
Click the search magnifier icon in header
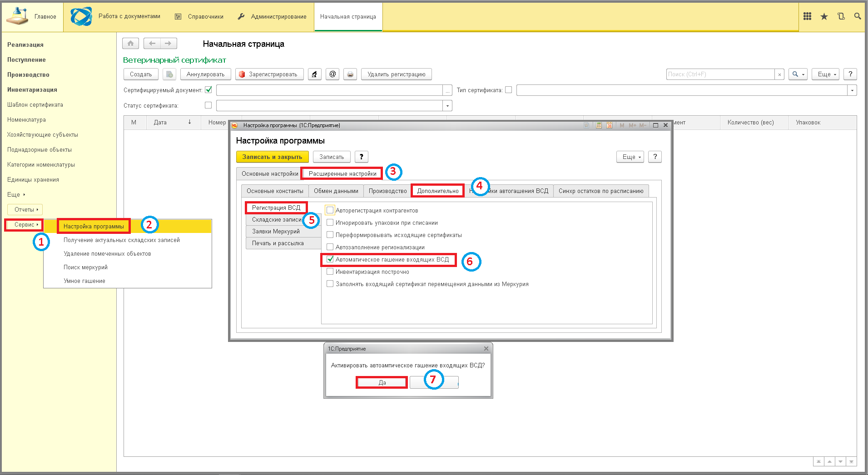pos(858,16)
